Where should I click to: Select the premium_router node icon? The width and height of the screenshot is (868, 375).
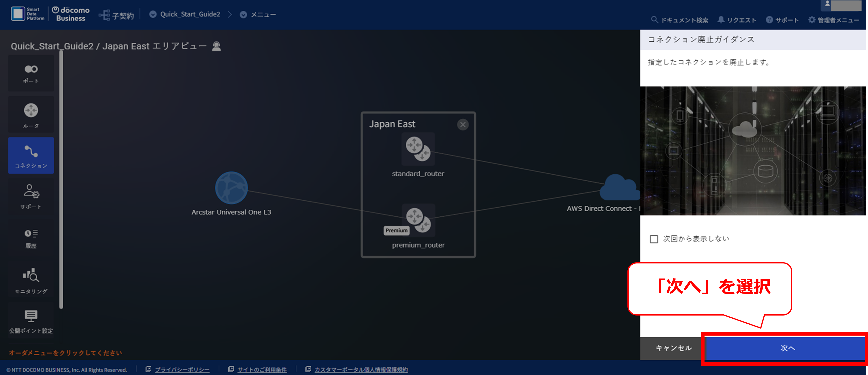pos(418,220)
